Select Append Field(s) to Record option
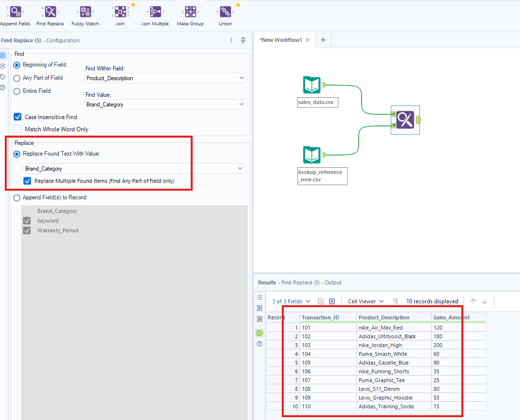520x420 pixels. click(17, 198)
